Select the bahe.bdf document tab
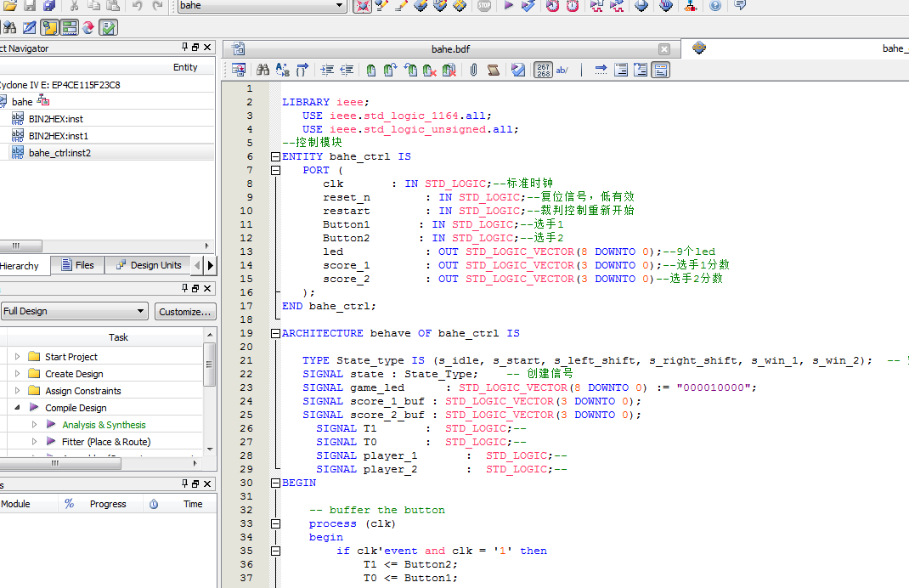This screenshot has width=909, height=588. point(450,49)
